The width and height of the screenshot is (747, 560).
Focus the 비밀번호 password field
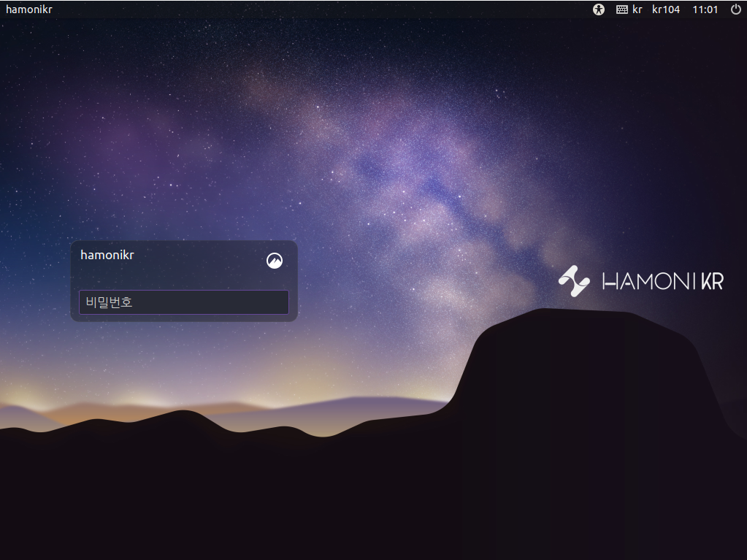point(183,302)
